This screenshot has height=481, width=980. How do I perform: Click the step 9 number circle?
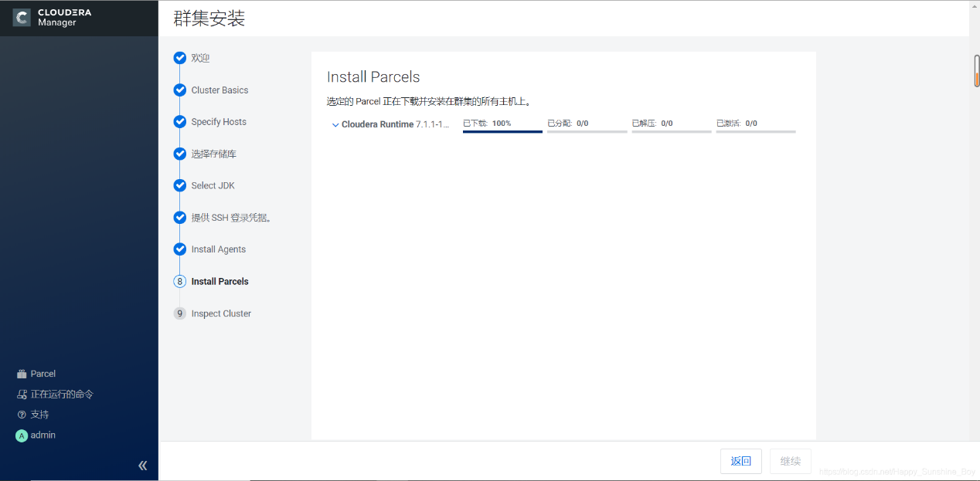point(180,313)
